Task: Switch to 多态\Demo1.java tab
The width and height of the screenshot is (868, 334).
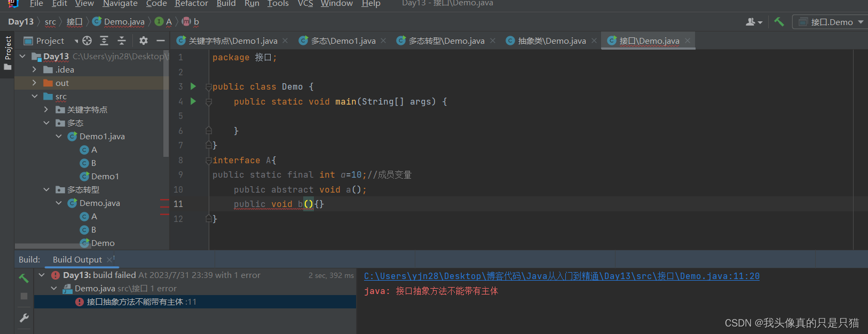Action: (x=343, y=41)
